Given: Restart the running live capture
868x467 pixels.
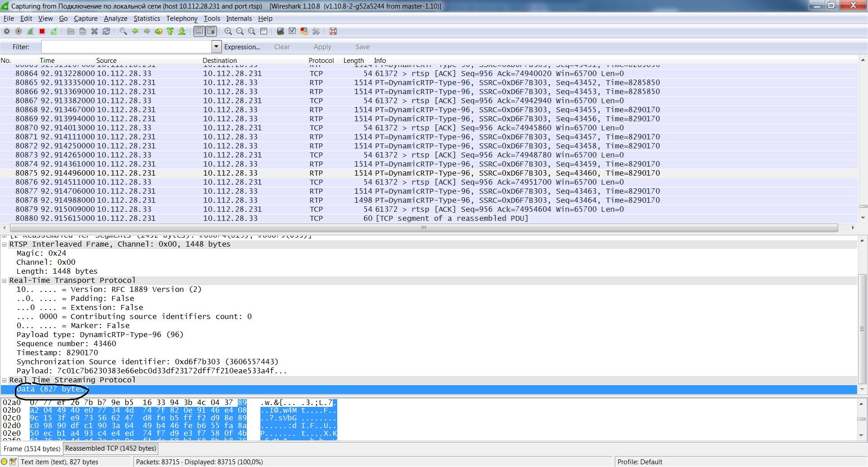Looking at the screenshot, I should pyautogui.click(x=54, y=31).
